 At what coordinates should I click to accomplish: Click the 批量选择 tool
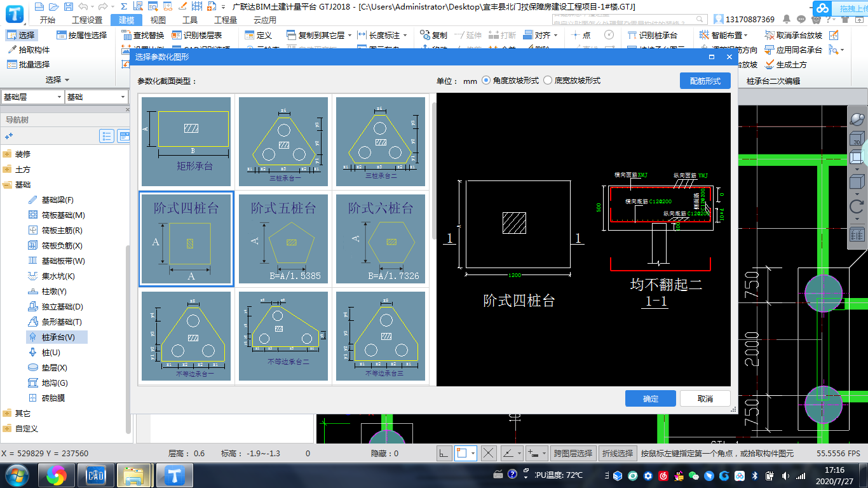(28, 64)
